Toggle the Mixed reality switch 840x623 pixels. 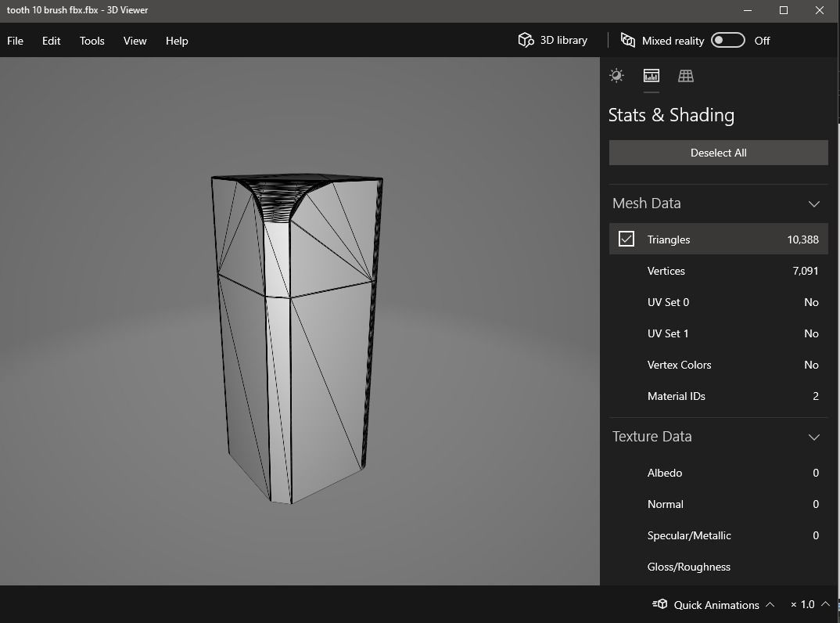click(x=727, y=40)
